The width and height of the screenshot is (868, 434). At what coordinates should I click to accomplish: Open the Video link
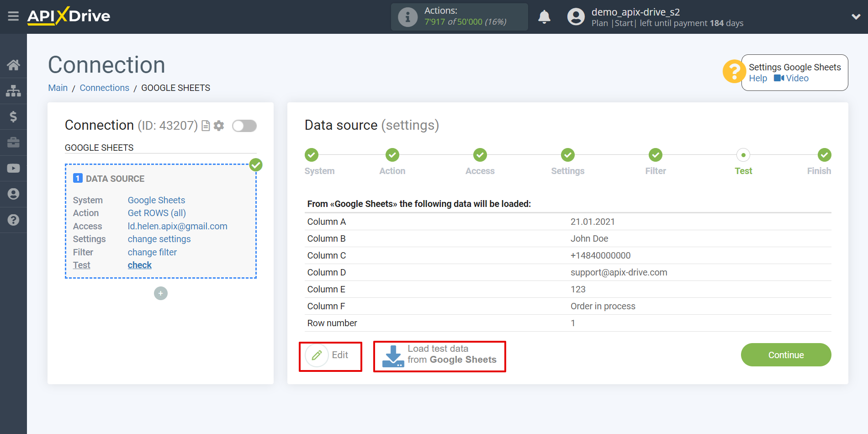tap(791, 78)
